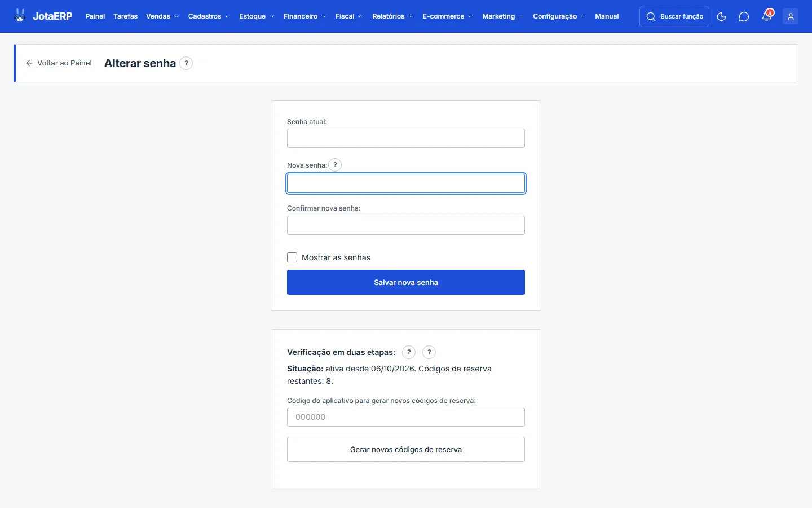Click Voltar ao Painel link

[59, 63]
